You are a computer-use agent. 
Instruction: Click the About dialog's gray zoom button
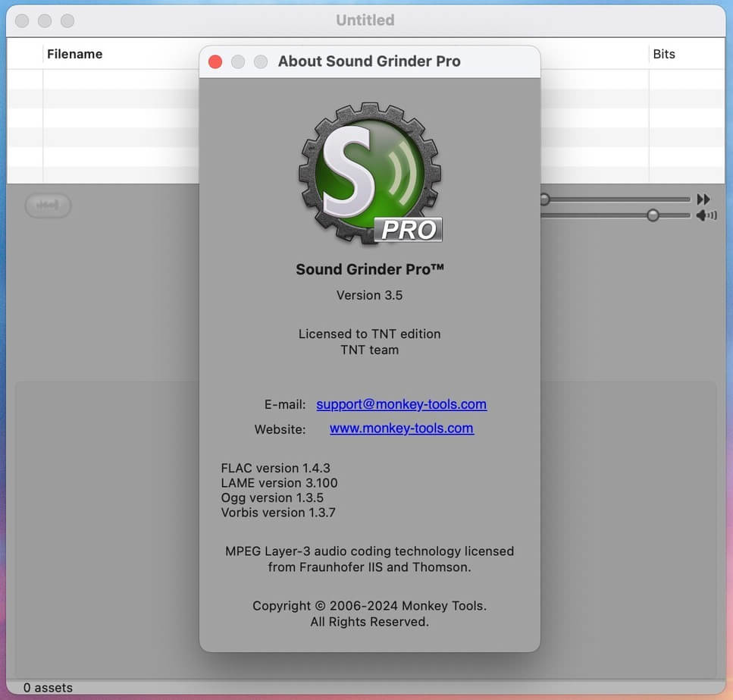[261, 61]
